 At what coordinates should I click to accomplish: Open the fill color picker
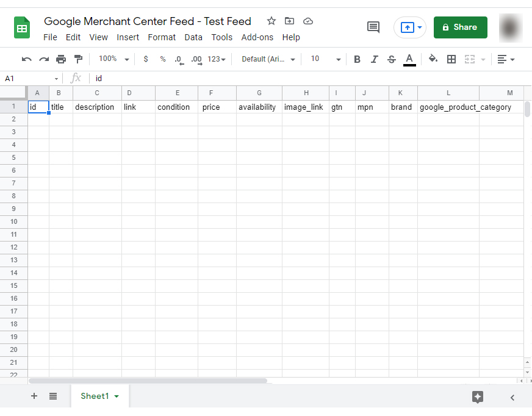tap(433, 59)
